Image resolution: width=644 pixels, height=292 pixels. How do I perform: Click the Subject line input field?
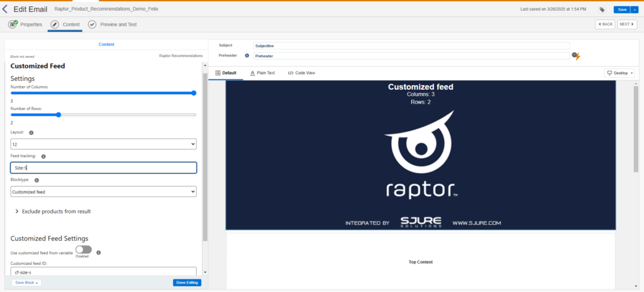411,45
